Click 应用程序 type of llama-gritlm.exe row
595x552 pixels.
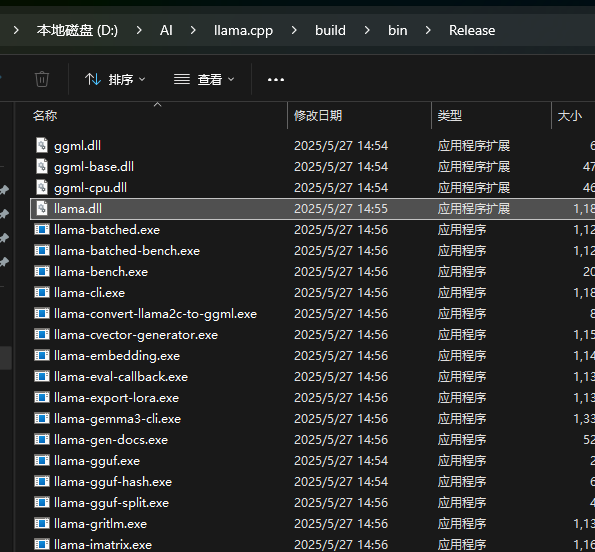[x=462, y=524]
